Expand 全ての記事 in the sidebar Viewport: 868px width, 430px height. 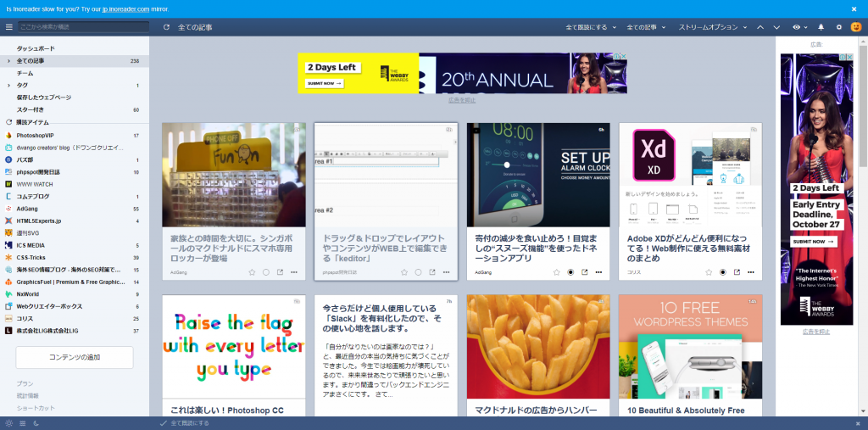click(8, 61)
